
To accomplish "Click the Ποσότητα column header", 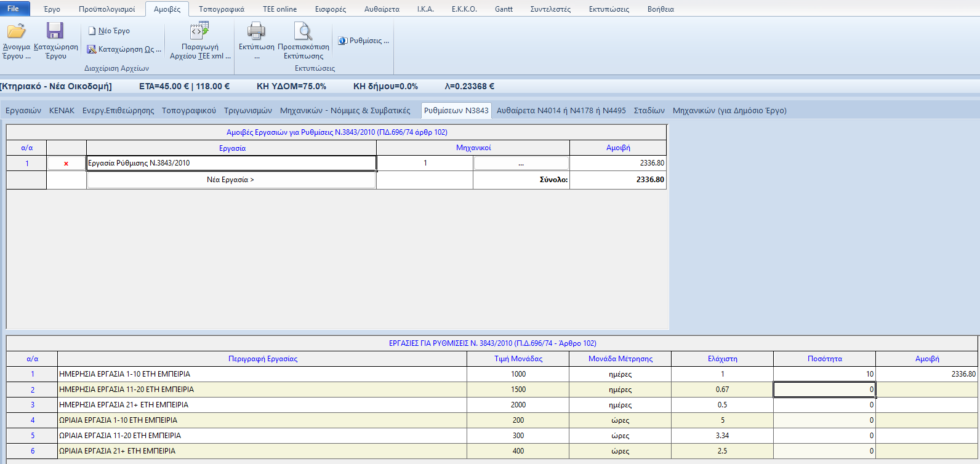I will click(824, 359).
